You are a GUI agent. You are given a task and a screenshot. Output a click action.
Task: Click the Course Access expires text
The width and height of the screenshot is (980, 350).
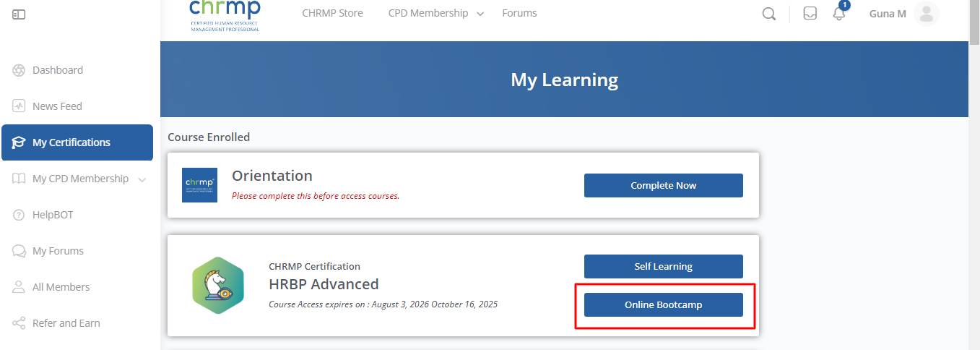pyautogui.click(x=383, y=304)
